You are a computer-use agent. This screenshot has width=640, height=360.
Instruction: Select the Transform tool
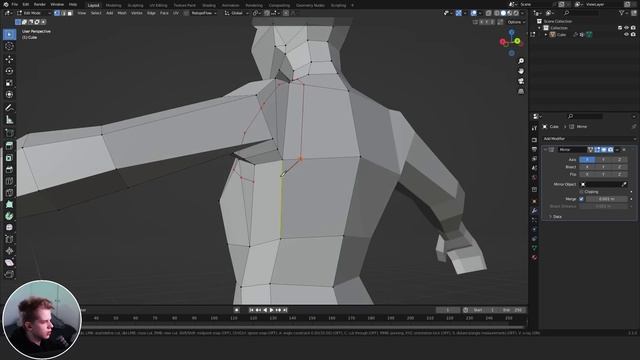[x=9, y=95]
